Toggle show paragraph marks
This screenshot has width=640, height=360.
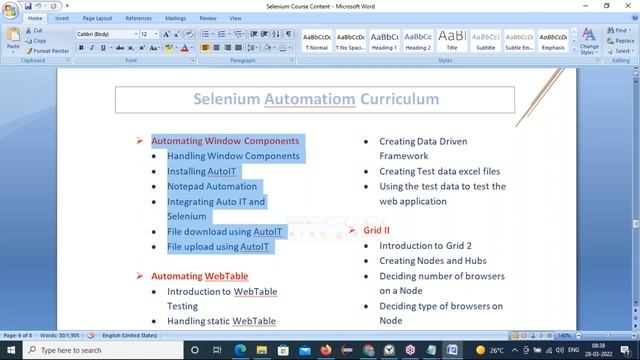coord(289,34)
